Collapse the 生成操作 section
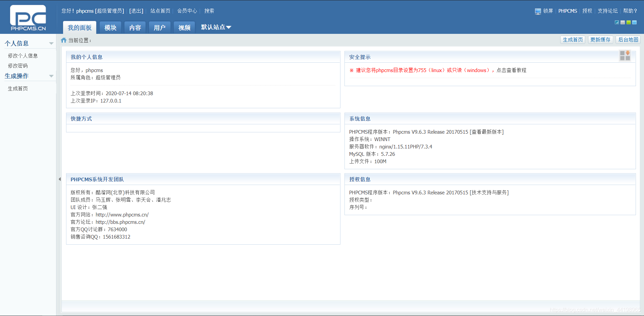Screen dimensions: 644x316 pyautogui.click(x=51, y=76)
